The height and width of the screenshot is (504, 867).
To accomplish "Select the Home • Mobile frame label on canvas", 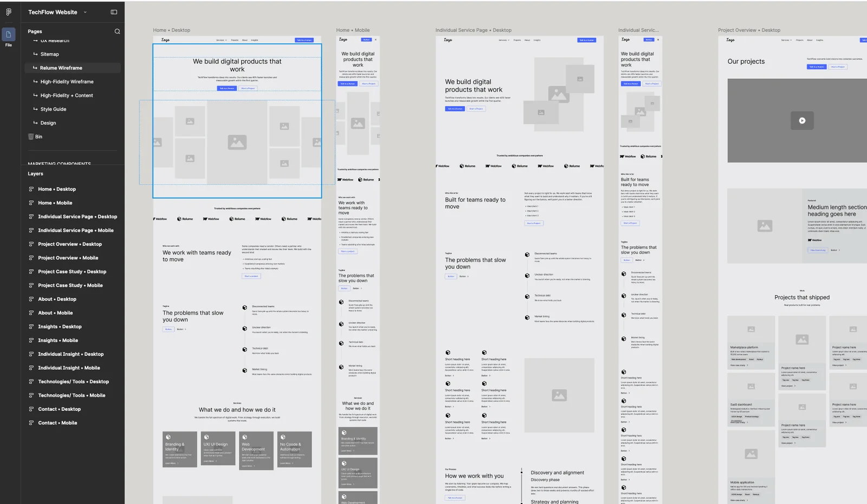I will [353, 30].
